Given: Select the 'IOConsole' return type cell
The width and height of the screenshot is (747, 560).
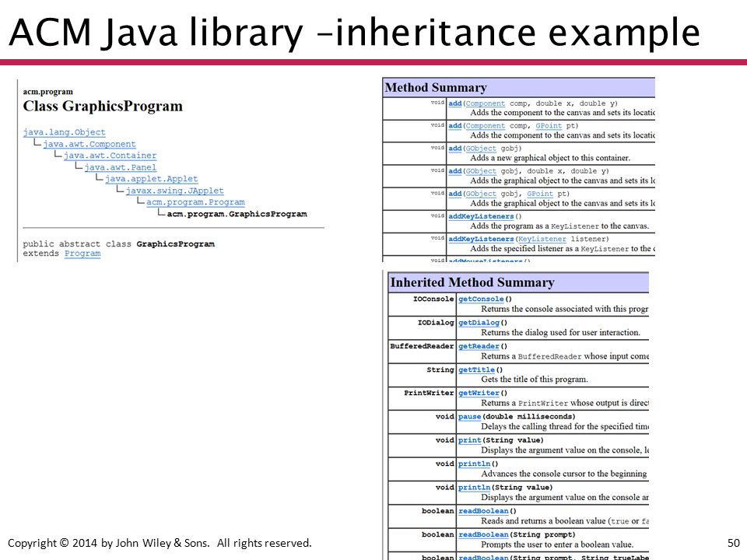Looking at the screenshot, I should [433, 299].
